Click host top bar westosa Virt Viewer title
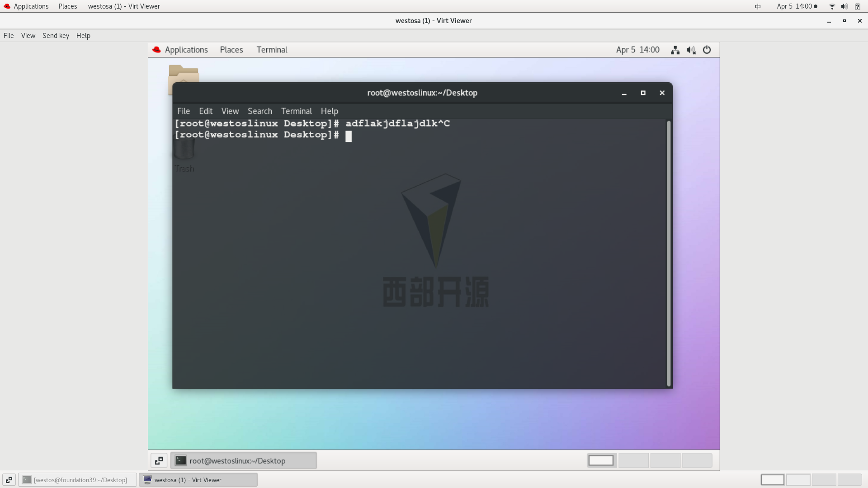This screenshot has width=868, height=488. tap(124, 6)
